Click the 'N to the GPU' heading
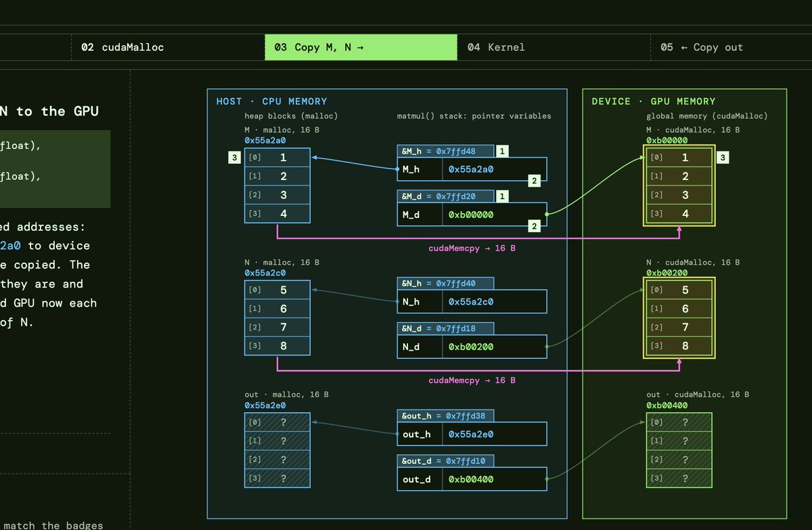 [x=49, y=111]
